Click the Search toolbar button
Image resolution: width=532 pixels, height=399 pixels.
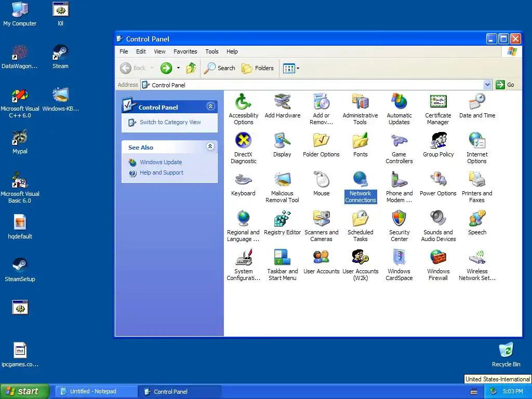point(220,68)
